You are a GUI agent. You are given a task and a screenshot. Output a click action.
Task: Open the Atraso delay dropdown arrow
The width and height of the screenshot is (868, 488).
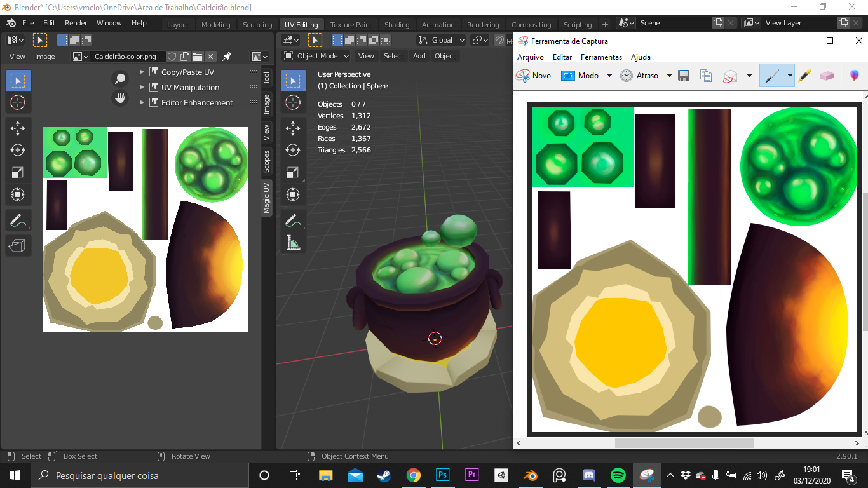[x=669, y=76]
